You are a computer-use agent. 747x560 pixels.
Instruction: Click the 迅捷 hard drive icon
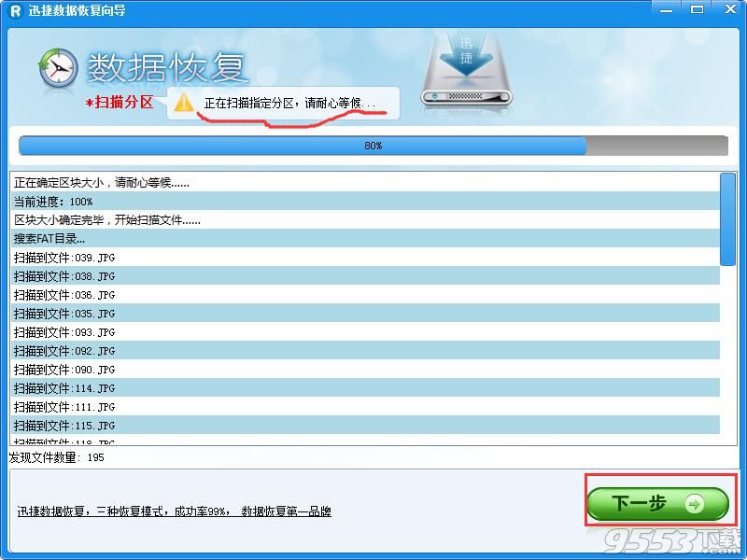(x=467, y=73)
